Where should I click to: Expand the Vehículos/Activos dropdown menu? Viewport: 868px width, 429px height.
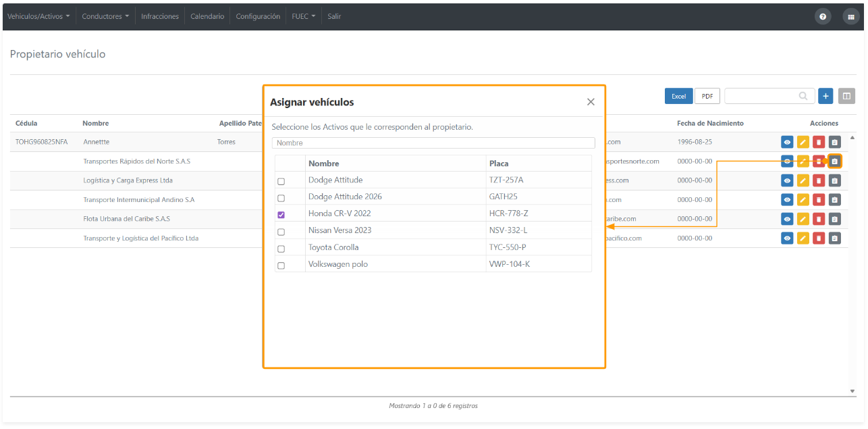click(38, 16)
